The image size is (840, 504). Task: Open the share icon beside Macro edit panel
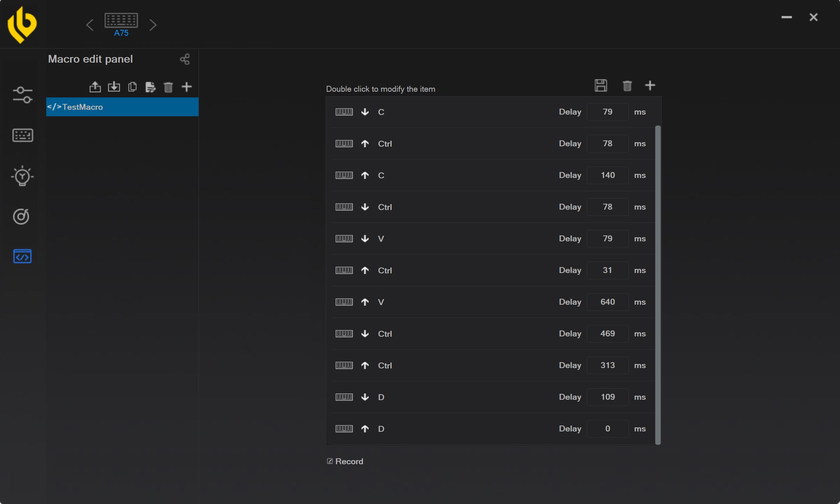[185, 59]
